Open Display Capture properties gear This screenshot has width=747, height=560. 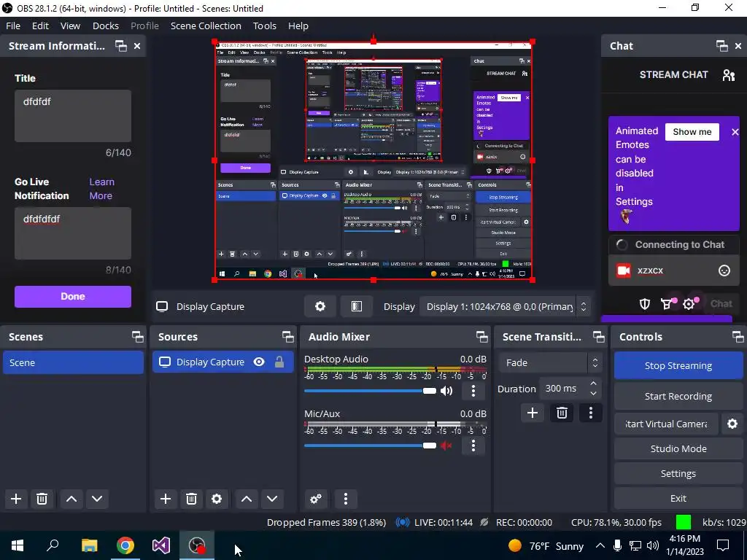320,306
